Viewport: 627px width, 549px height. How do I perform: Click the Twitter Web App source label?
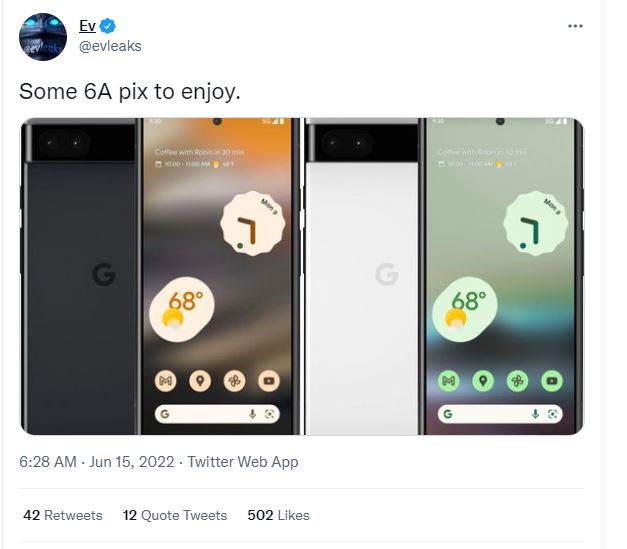point(243,462)
